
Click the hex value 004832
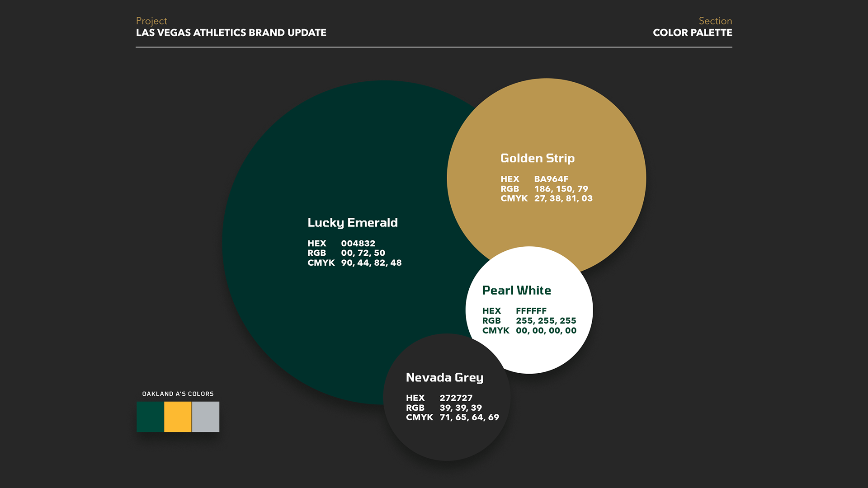(358, 244)
